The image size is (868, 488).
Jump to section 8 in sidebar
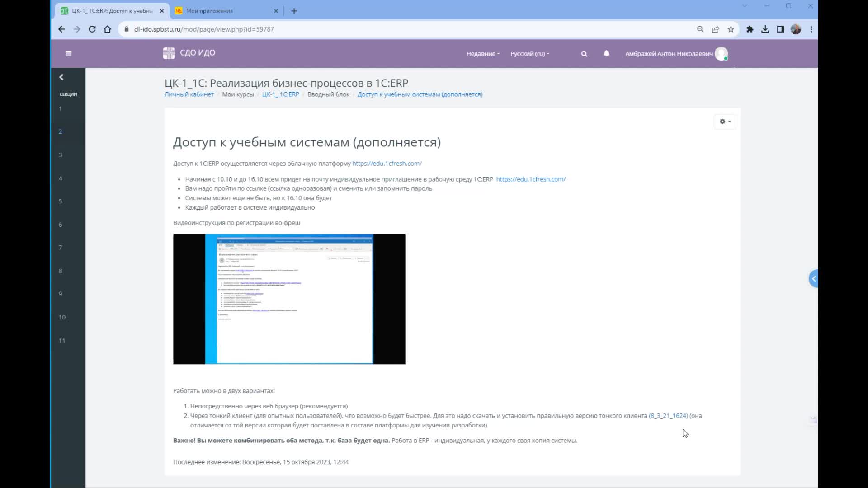(x=60, y=271)
